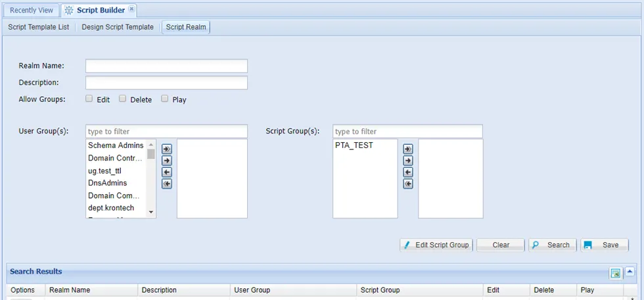Screen dimensions: 644x300
Task: Open the Design Script Template tab
Action: pos(118,27)
